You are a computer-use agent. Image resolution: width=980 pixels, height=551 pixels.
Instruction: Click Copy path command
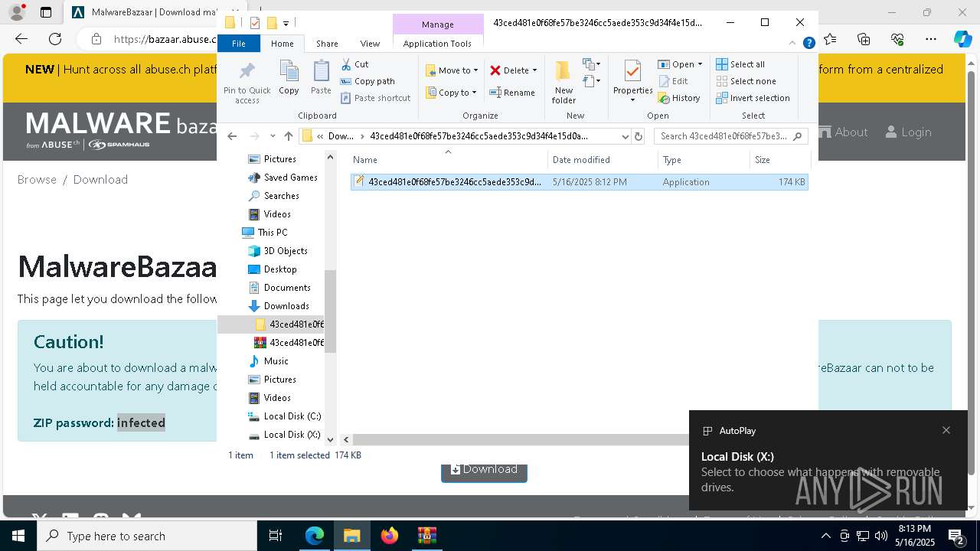pyautogui.click(x=367, y=81)
